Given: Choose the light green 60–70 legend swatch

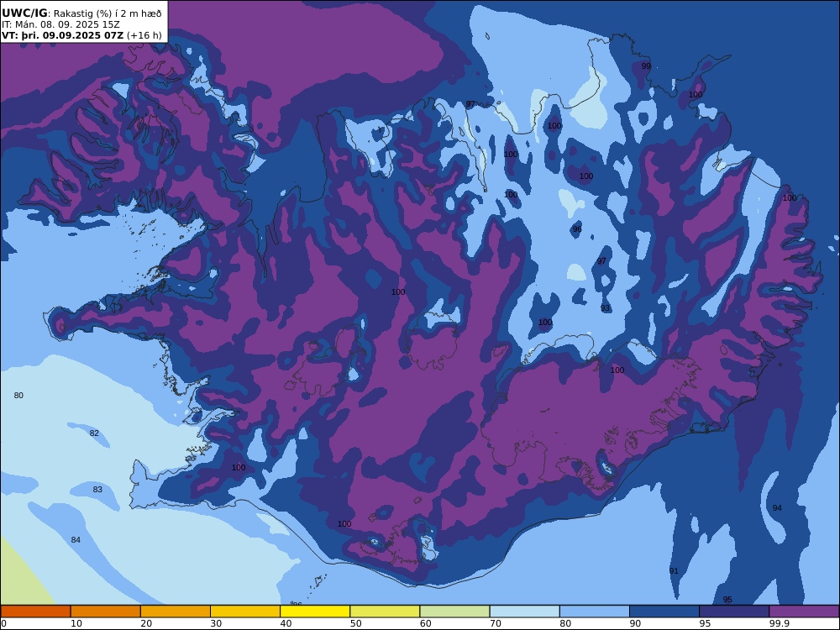Looking at the screenshot, I should (454, 612).
